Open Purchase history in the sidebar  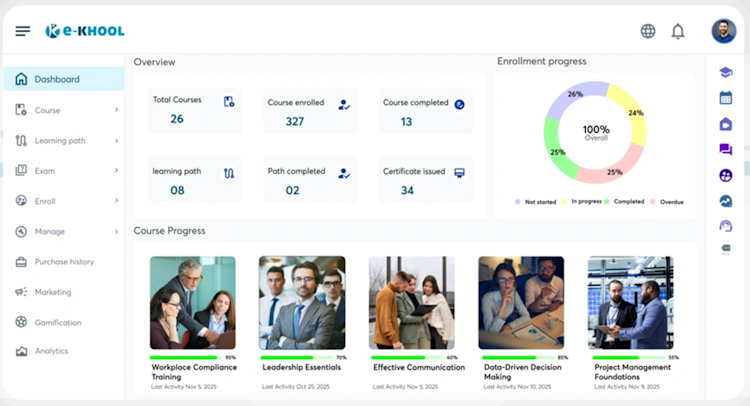point(64,262)
